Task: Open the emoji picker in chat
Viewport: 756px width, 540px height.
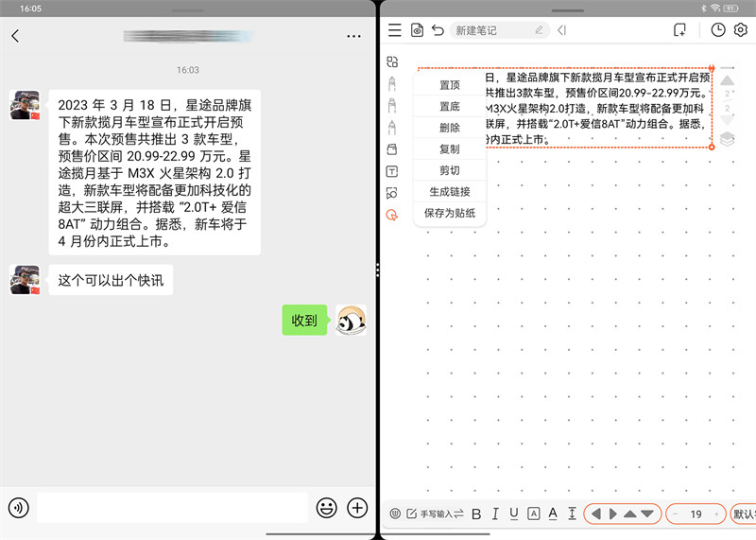Action: 326,508
